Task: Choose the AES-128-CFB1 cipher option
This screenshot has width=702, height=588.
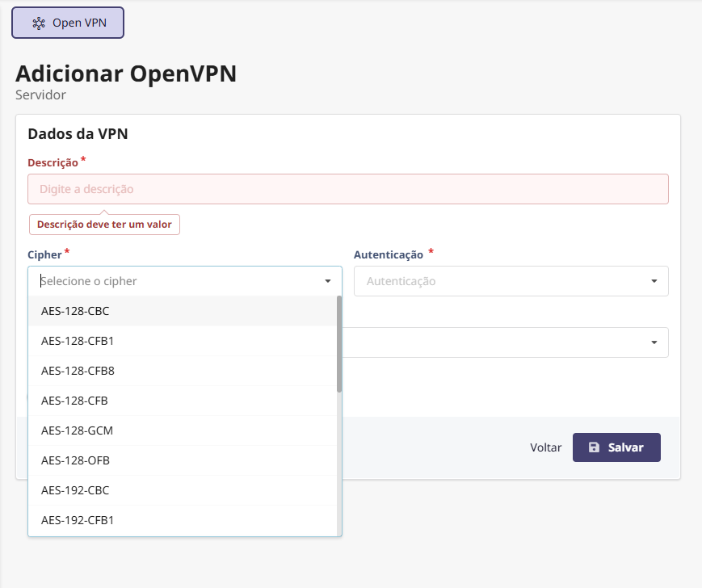Action: [78, 341]
